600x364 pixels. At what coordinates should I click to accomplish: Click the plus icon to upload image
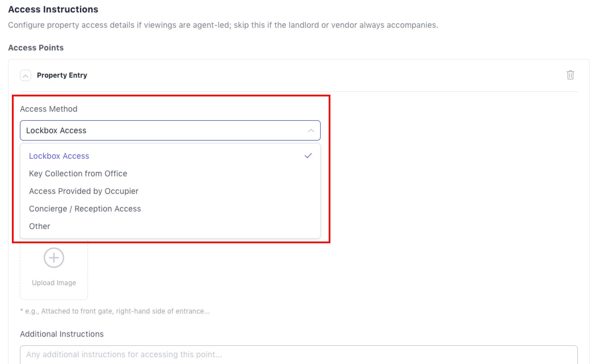point(54,258)
